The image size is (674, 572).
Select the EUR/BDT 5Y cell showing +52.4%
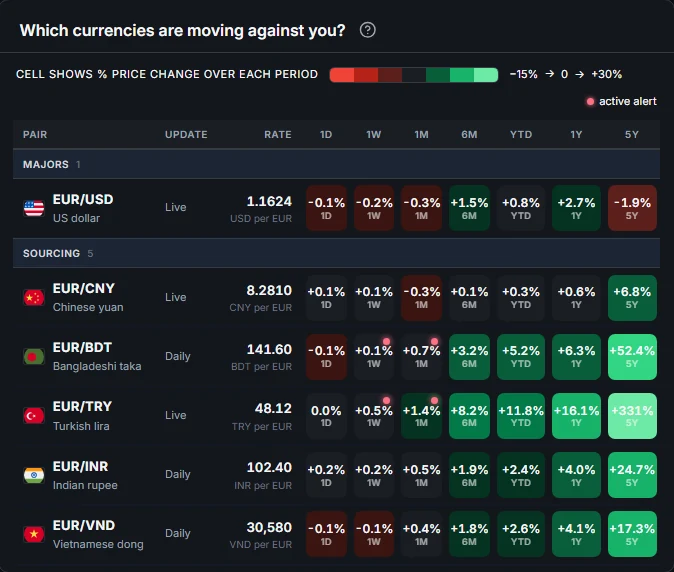point(632,357)
